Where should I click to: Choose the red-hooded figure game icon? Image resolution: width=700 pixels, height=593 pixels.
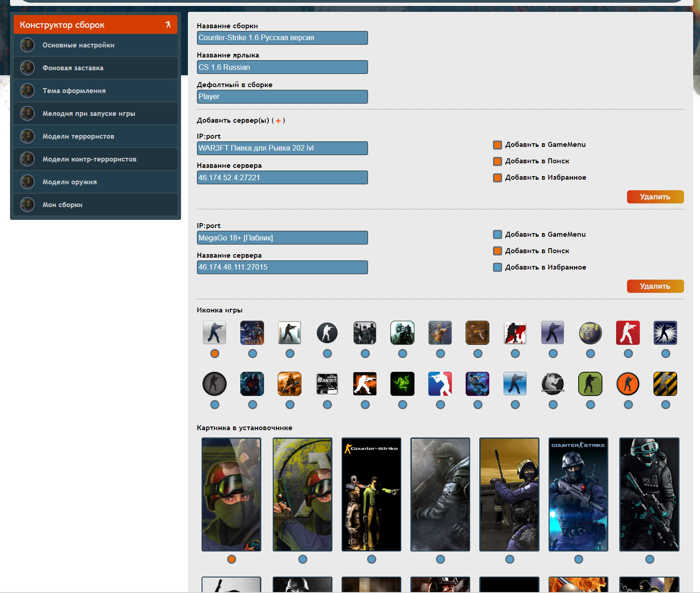pyautogui.click(x=252, y=384)
